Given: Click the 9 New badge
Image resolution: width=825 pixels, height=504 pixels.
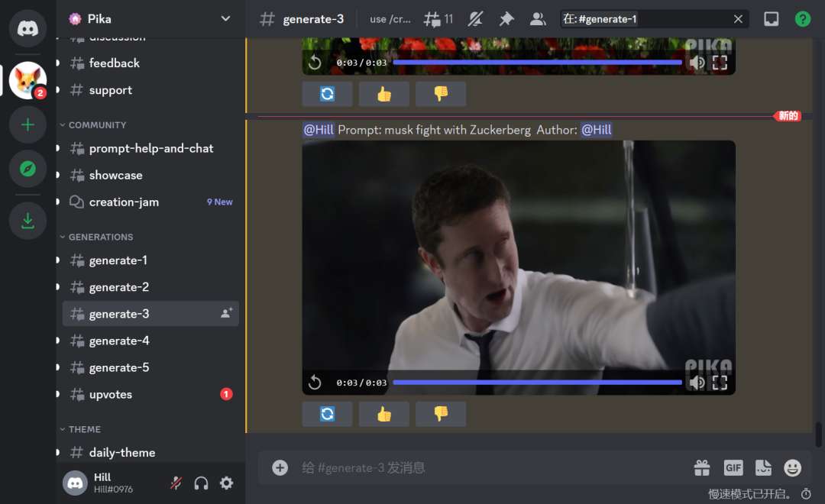Looking at the screenshot, I should click(219, 202).
